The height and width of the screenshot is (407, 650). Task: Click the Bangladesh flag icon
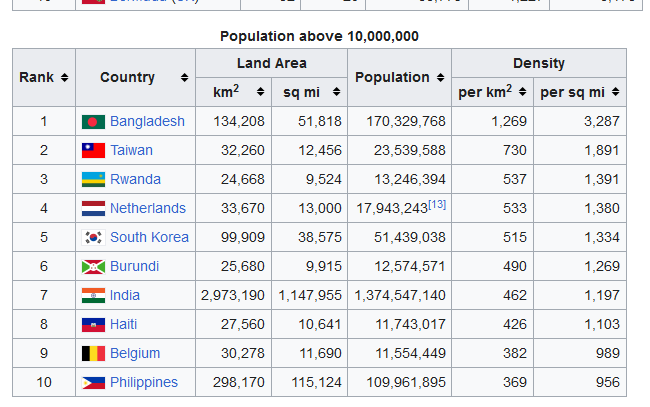(x=93, y=122)
